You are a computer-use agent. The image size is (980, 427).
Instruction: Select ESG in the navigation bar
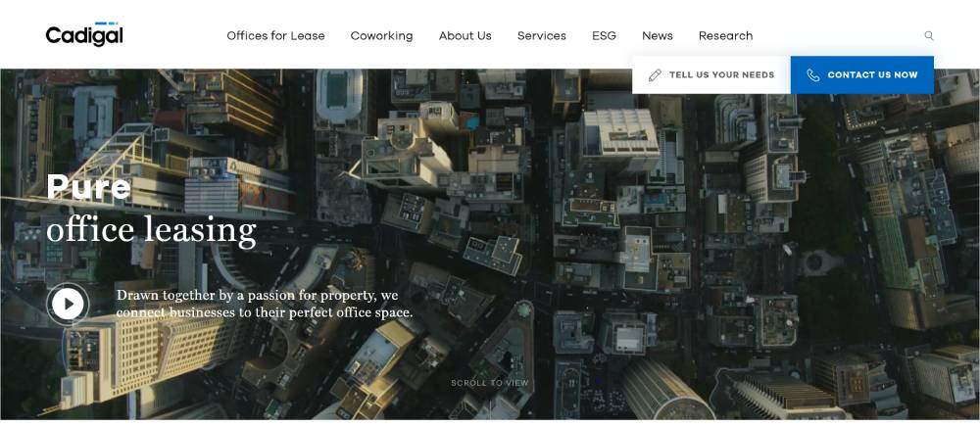(x=604, y=36)
